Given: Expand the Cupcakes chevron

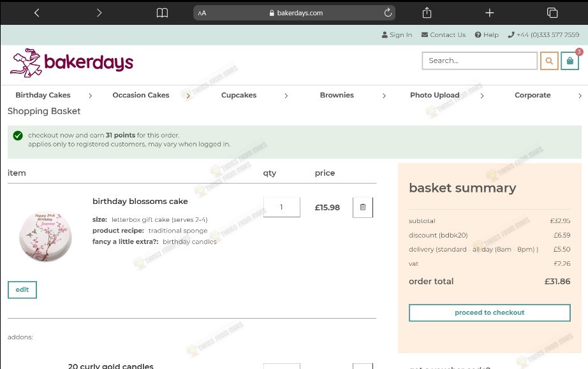Looking at the screenshot, I should (286, 96).
